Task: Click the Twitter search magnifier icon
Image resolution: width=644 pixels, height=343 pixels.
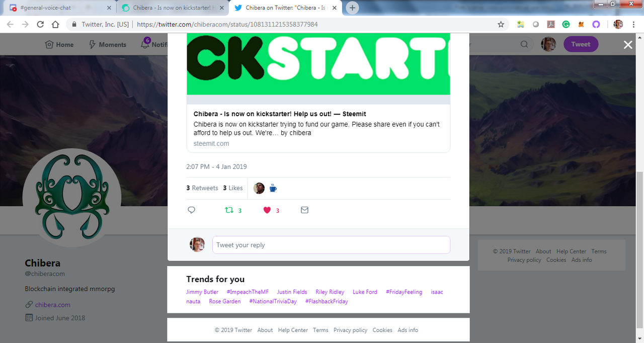Action: (524, 44)
